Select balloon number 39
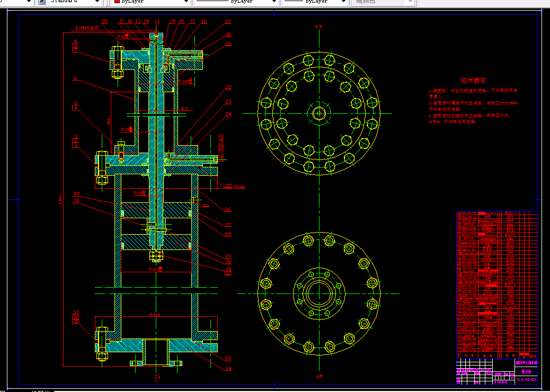 coord(76,193)
